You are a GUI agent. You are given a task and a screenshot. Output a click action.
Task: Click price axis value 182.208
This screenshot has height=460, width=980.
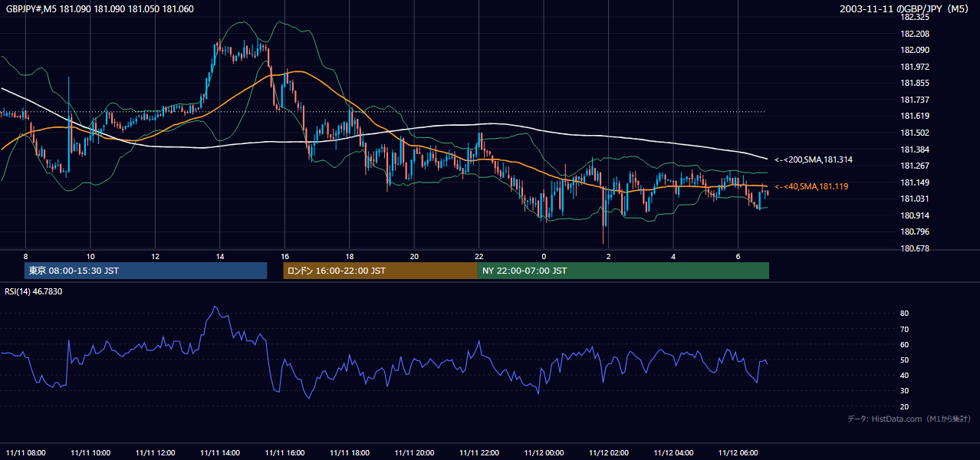(x=915, y=34)
